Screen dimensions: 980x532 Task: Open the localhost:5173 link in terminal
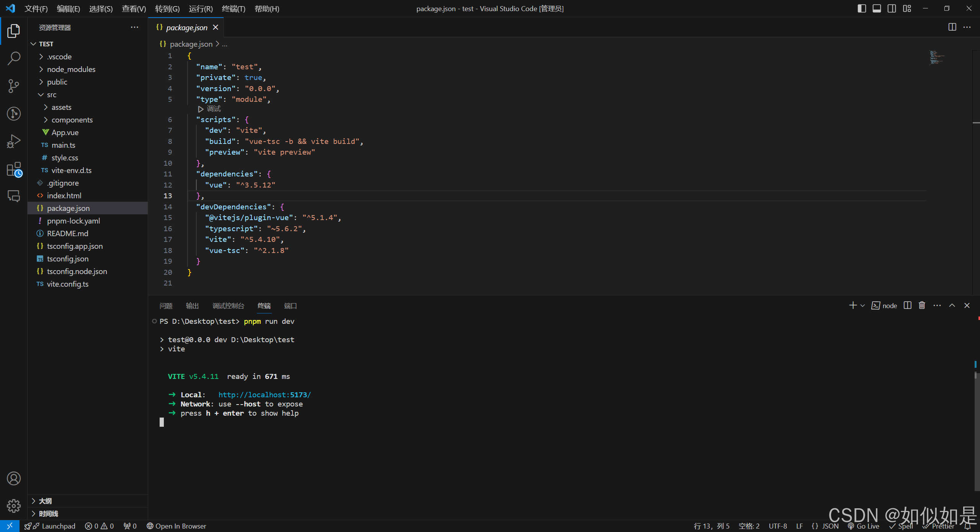pos(265,395)
